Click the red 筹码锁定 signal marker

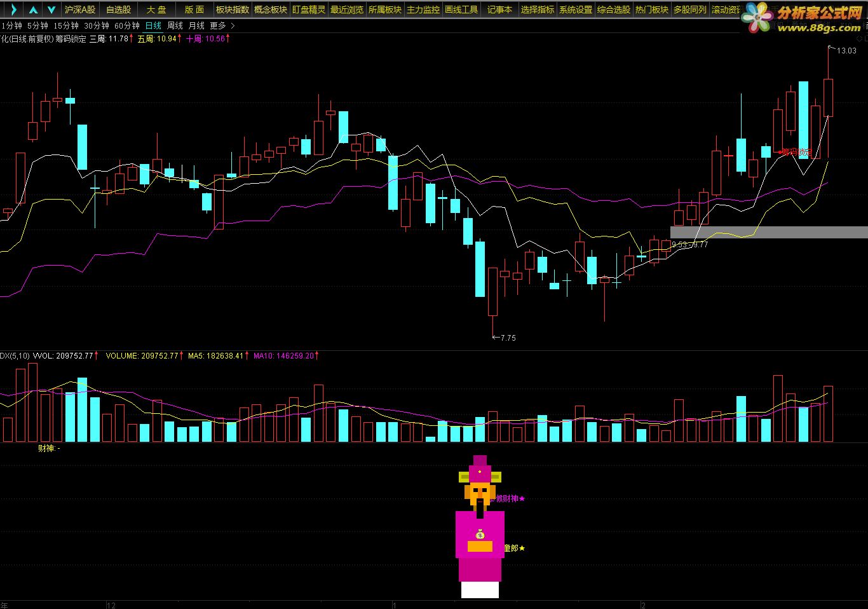[794, 152]
